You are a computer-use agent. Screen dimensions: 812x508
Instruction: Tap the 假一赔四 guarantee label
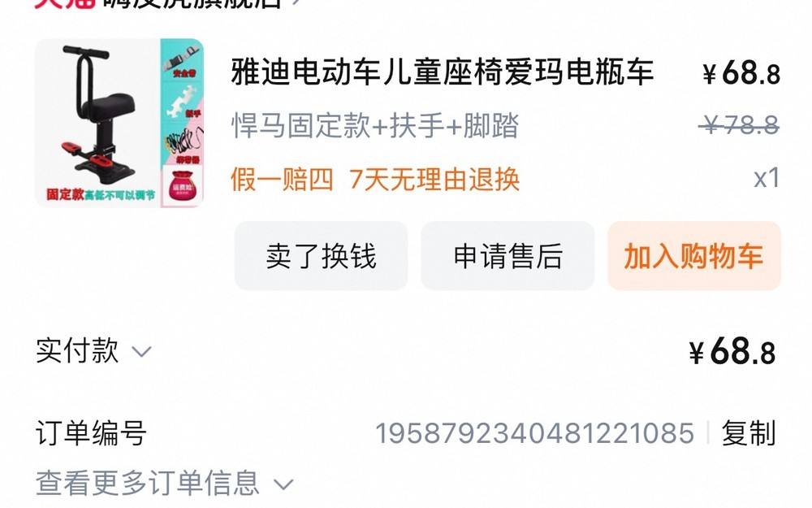pyautogui.click(x=283, y=180)
